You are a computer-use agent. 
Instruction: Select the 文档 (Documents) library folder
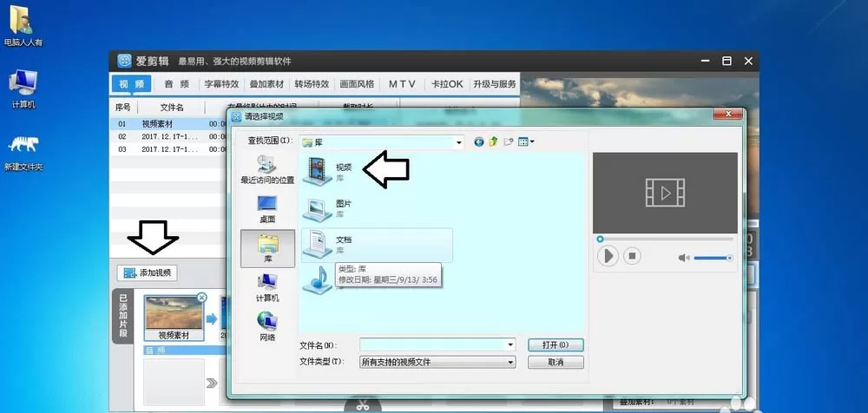coord(377,245)
